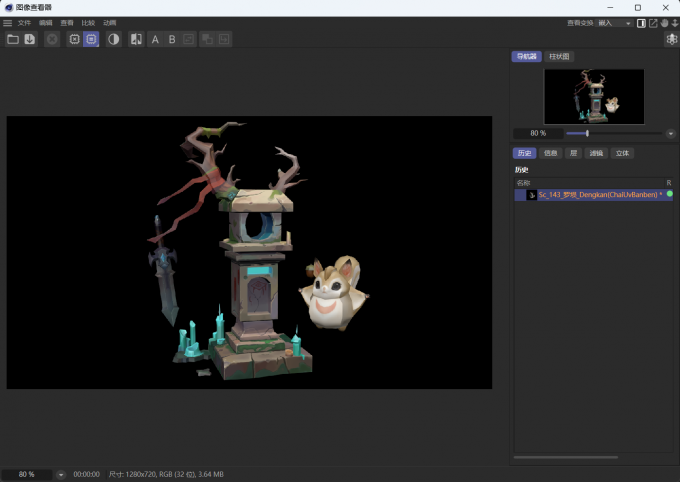Select the hand pan icon

(664, 23)
